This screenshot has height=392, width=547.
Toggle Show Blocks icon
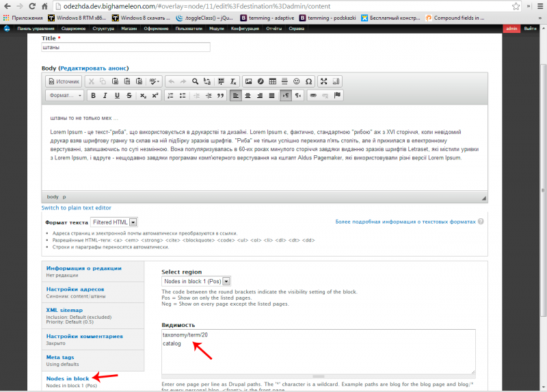click(336, 81)
